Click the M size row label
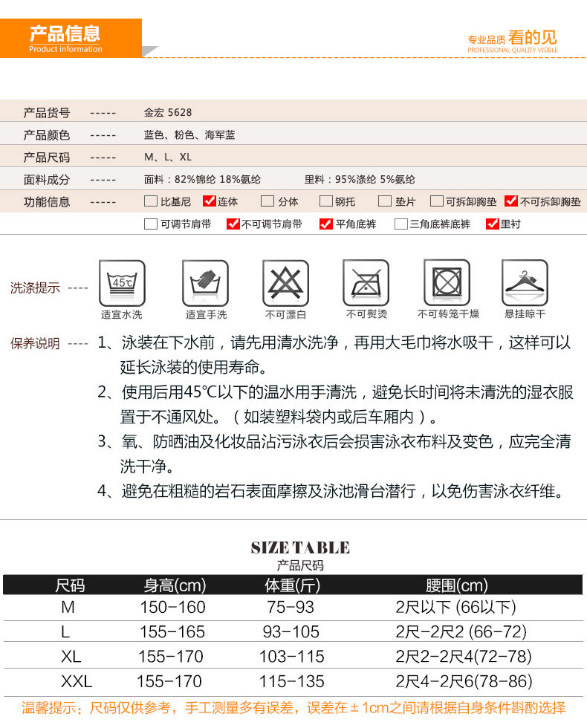Screen dimensions: 587x728 coord(68,608)
